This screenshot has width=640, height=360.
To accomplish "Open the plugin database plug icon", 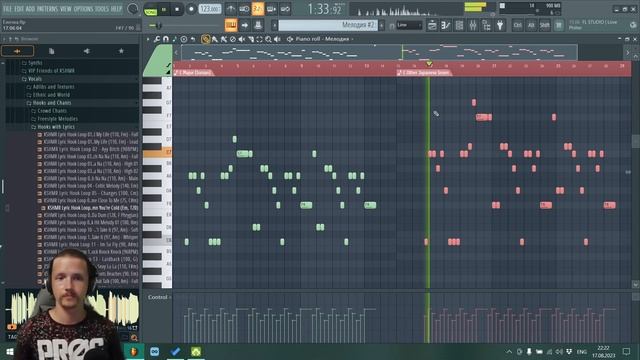I will [500, 25].
